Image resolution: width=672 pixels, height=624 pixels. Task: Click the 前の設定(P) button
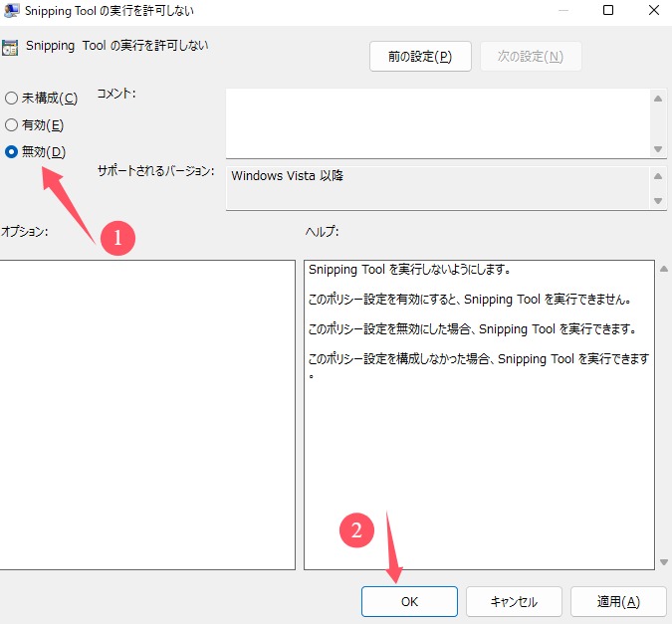coord(420,56)
